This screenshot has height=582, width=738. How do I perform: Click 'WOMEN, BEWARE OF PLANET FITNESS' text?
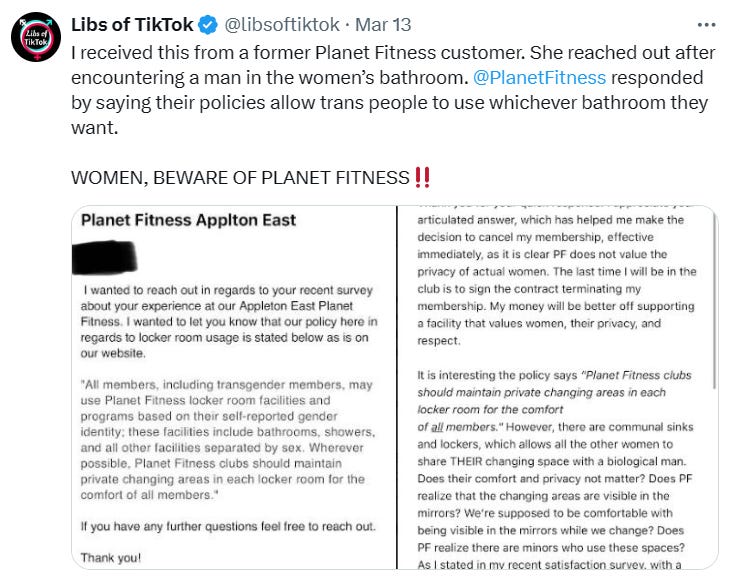(x=240, y=178)
